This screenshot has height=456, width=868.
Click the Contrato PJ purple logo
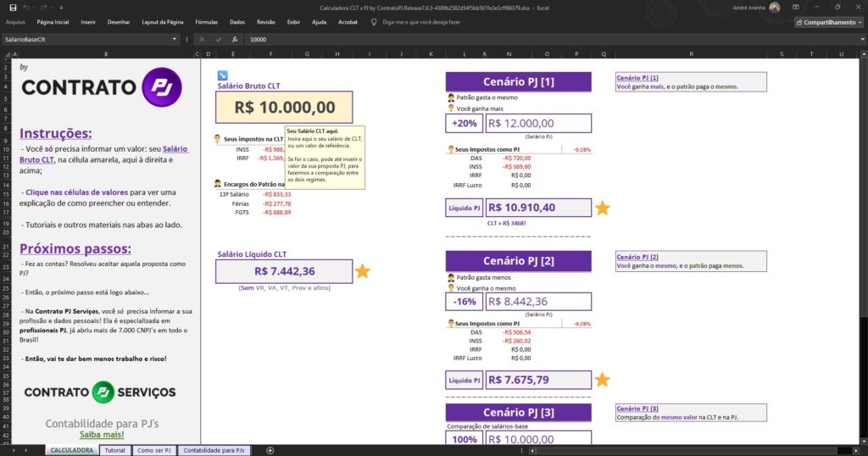[162, 87]
